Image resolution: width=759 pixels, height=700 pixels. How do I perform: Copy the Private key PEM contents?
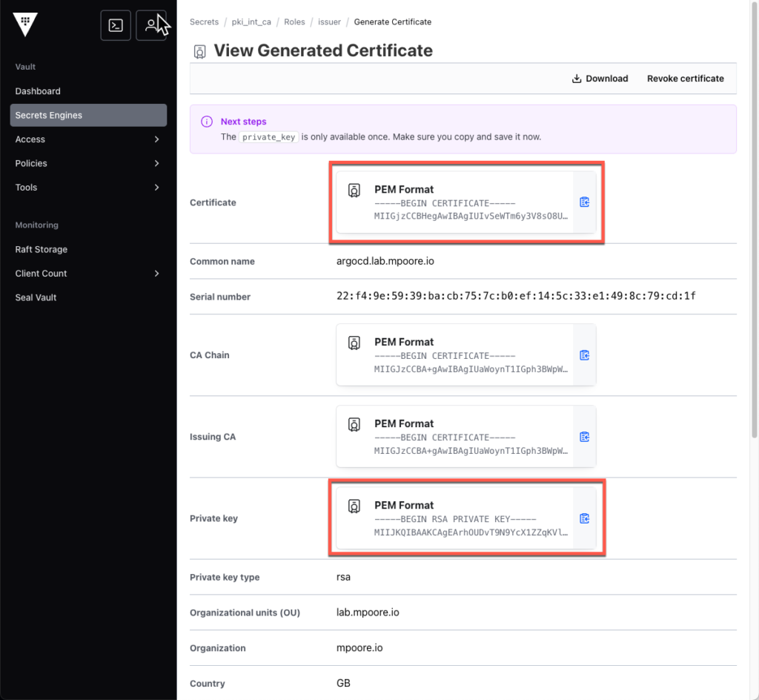click(x=584, y=518)
